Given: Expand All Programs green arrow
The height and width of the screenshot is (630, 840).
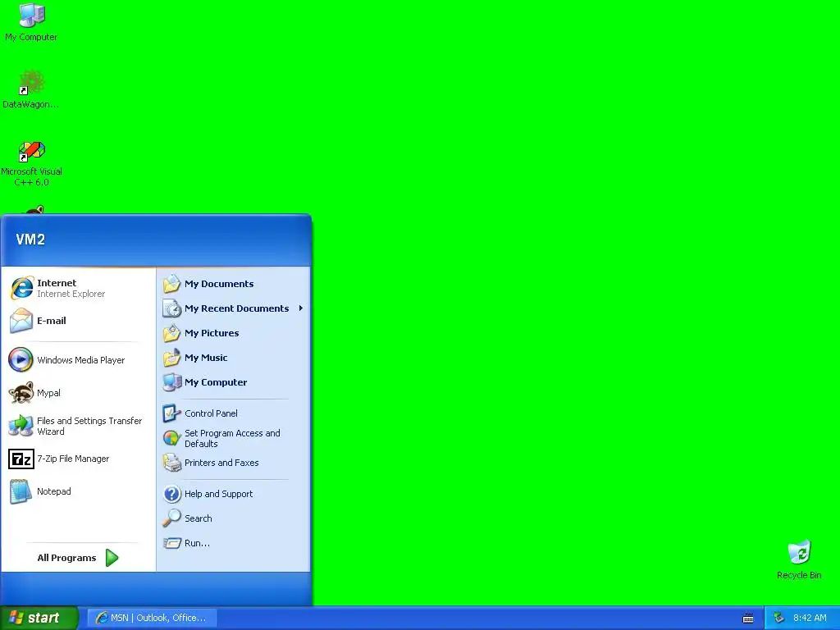Looking at the screenshot, I should coord(112,558).
